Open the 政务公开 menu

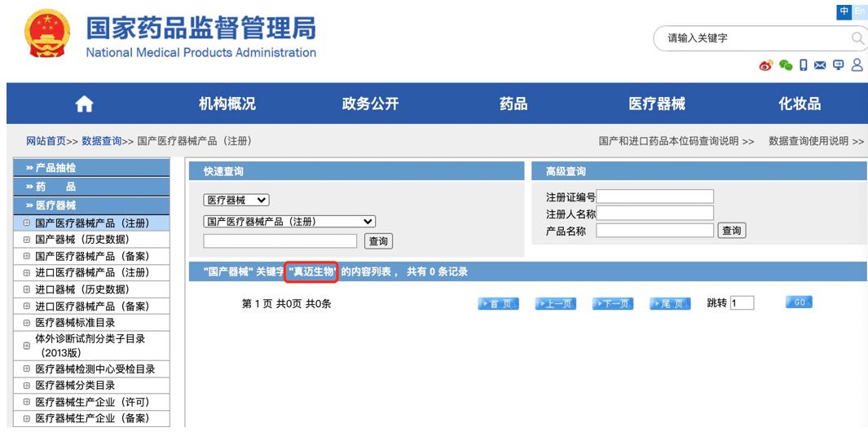tap(370, 104)
